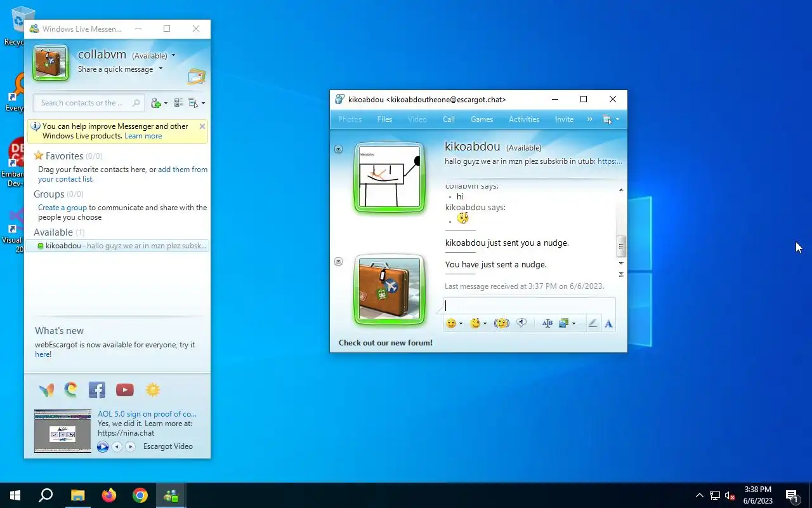Open the Files menu in chat

[384, 119]
